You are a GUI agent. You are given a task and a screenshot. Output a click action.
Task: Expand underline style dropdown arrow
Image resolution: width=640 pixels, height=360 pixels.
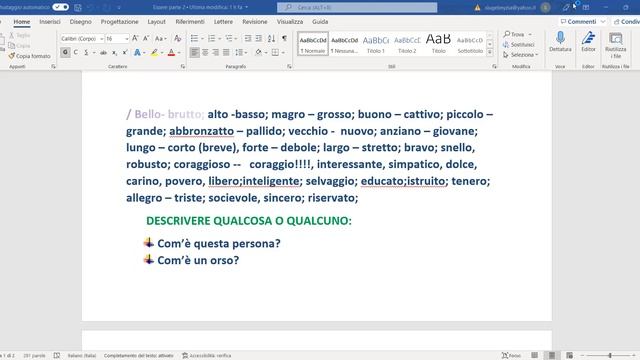[x=94, y=53]
